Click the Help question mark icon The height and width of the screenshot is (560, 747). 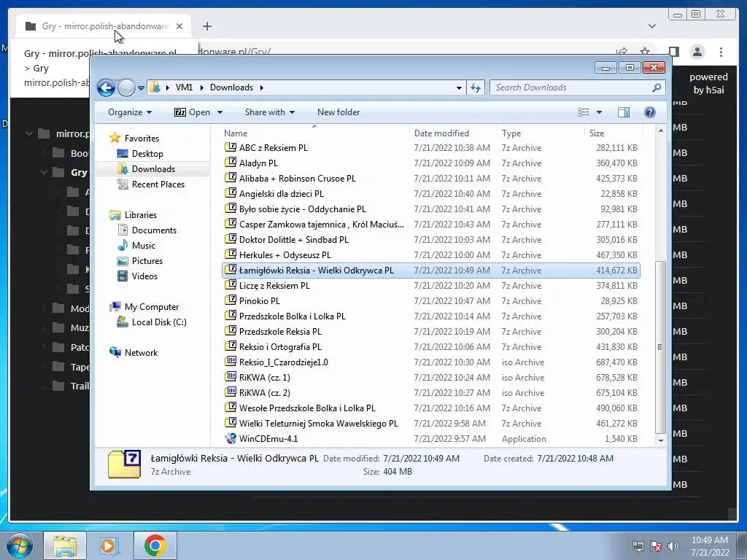tap(650, 112)
